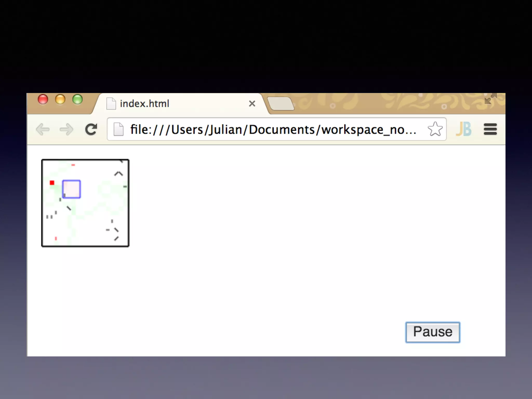The width and height of the screenshot is (532, 399).
Task: Click the page info icon in address bar
Action: tap(119, 129)
